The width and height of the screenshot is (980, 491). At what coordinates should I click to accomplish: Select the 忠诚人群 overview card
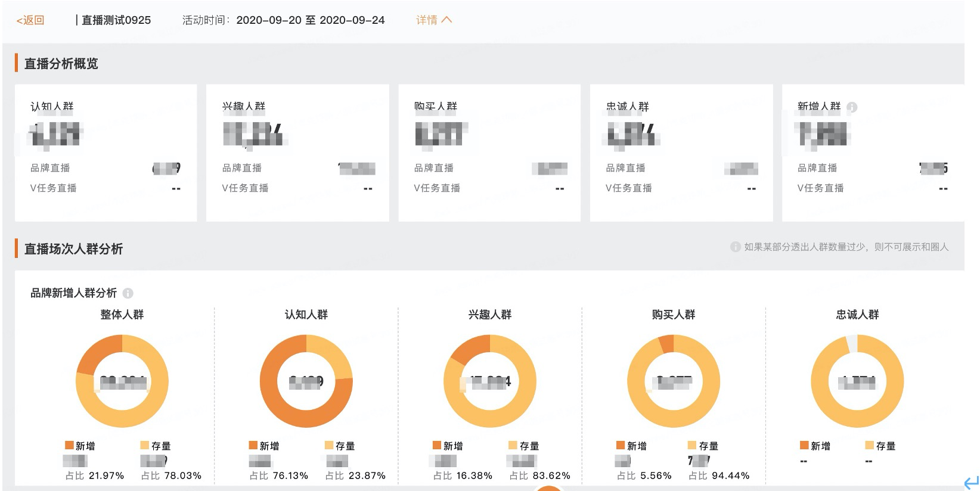pyautogui.click(x=681, y=153)
